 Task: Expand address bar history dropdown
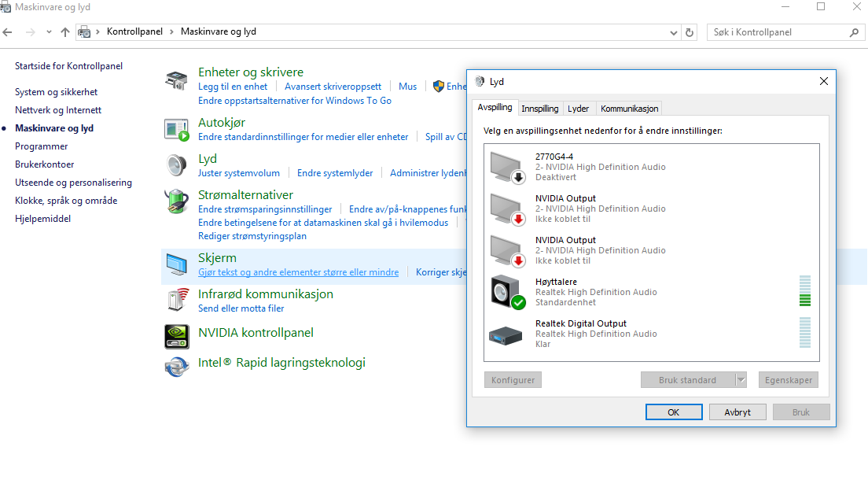[x=674, y=33]
